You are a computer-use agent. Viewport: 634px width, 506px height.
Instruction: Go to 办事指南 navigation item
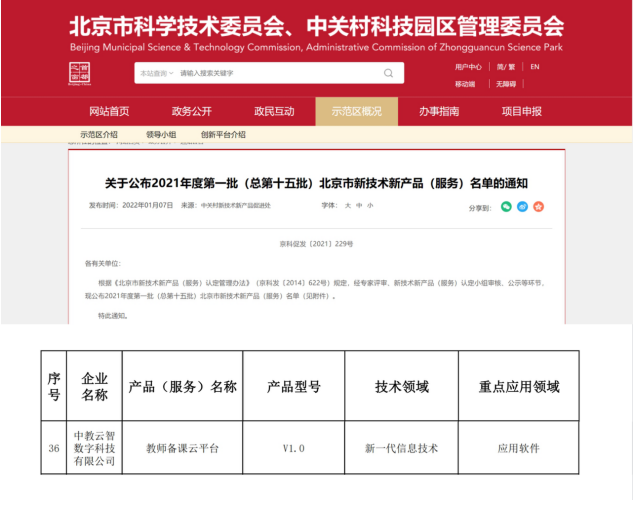coord(439,111)
